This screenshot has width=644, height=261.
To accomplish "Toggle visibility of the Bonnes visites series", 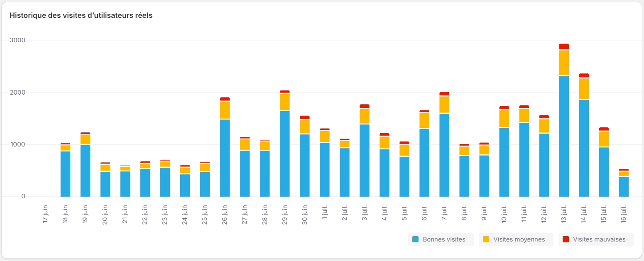I will pyautogui.click(x=440, y=239).
